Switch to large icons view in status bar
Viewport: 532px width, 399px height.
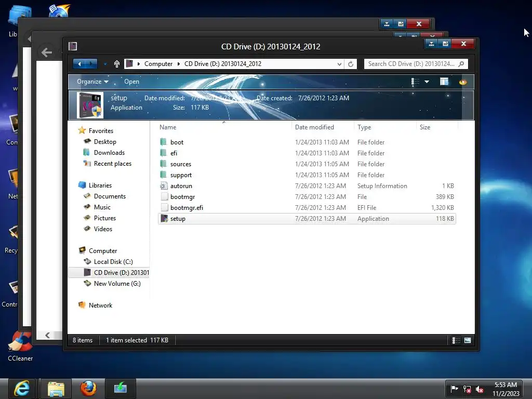pyautogui.click(x=468, y=340)
